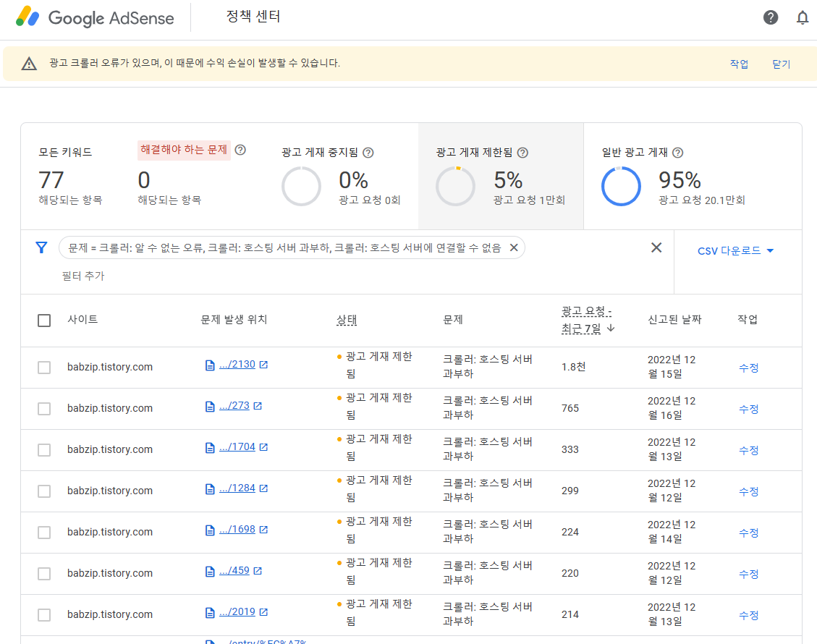
Task: Check the row with .../1704
Action: click(44, 450)
